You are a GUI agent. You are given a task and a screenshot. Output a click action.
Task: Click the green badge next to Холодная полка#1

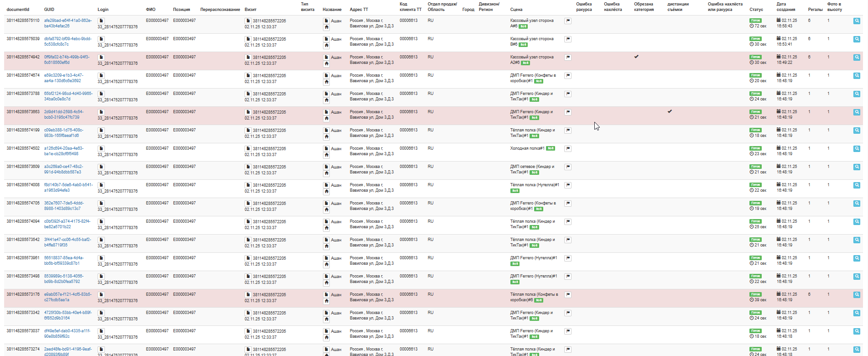click(551, 148)
